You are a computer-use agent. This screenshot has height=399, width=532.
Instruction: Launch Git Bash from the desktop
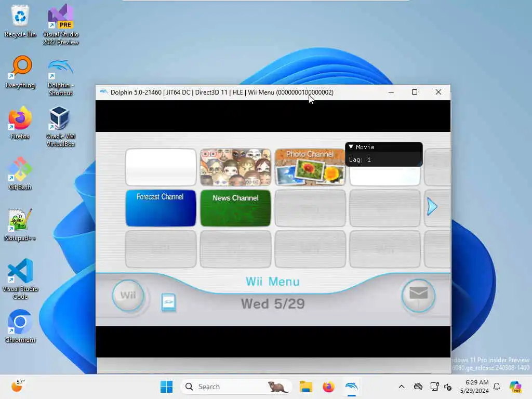click(x=20, y=174)
